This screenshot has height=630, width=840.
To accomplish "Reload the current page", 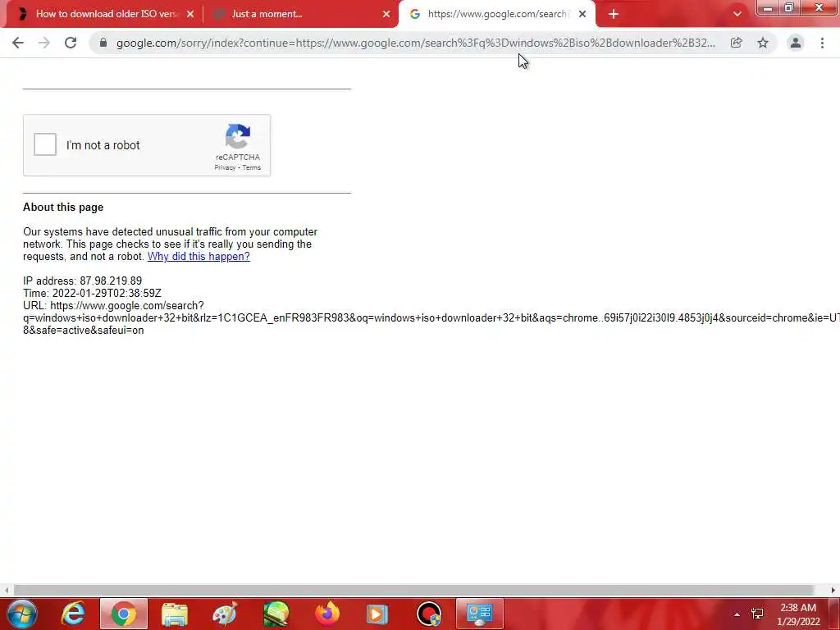I will (71, 43).
